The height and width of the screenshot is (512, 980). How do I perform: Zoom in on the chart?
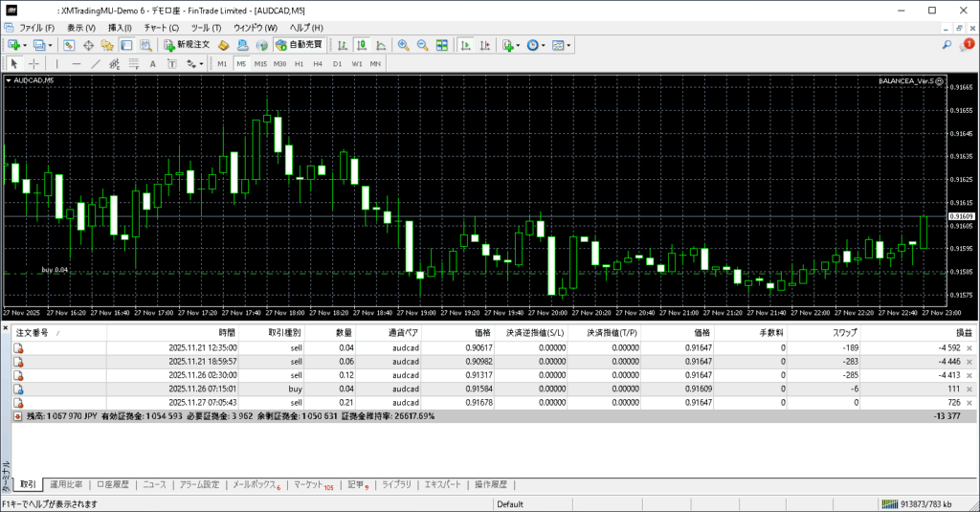point(404,45)
